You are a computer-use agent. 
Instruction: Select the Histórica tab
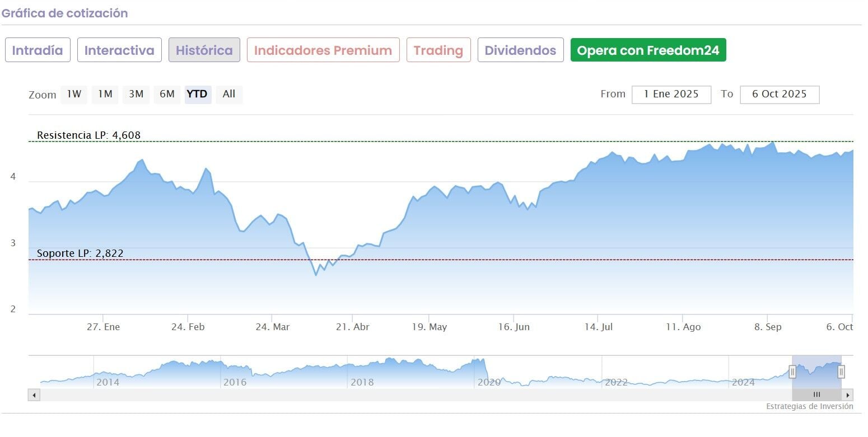point(204,50)
